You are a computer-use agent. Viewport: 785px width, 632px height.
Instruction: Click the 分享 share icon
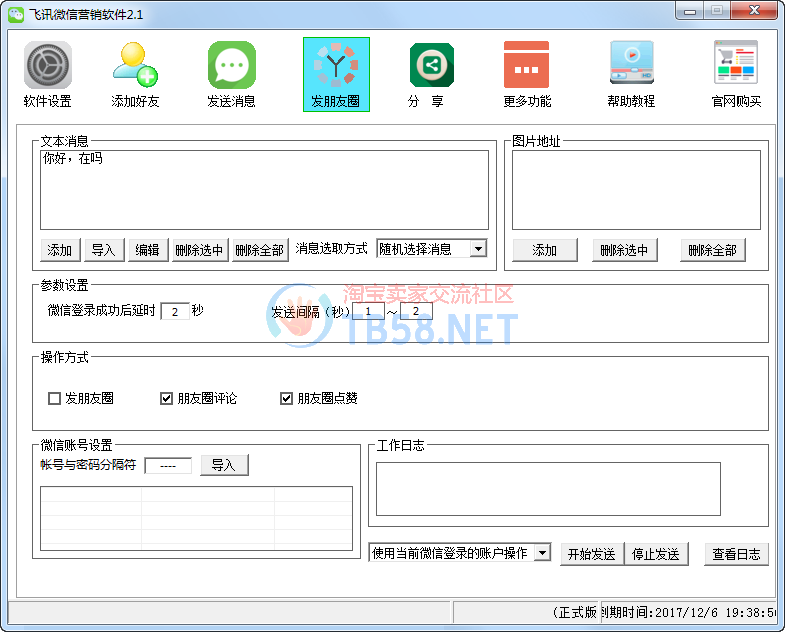click(431, 65)
